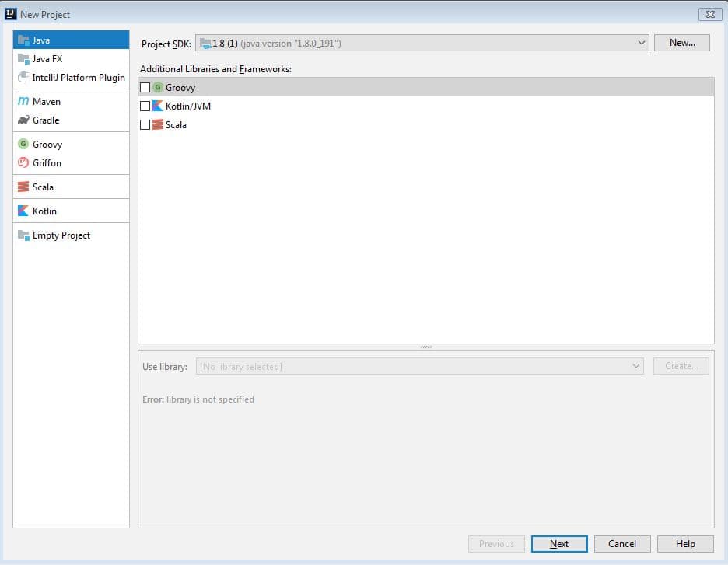Click the Project SDK dropdown arrow
Viewport: 728px width, 565px height.
[641, 43]
